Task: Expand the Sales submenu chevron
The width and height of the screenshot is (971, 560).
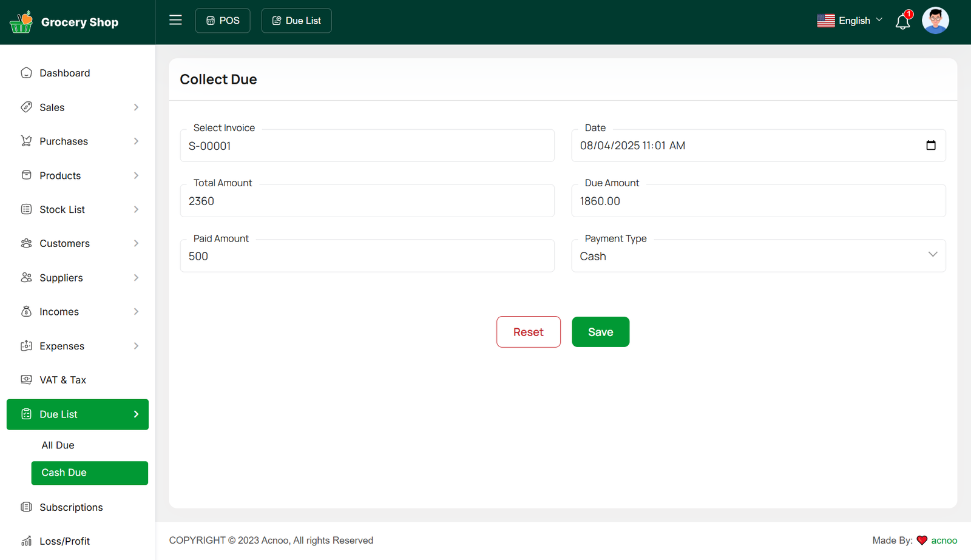Action: pyautogui.click(x=136, y=107)
